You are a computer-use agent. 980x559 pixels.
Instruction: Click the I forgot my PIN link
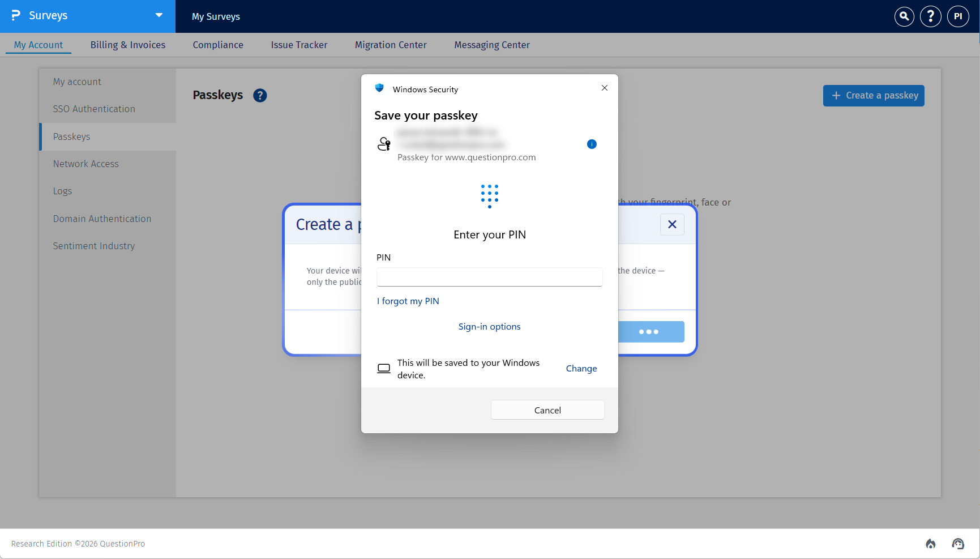coord(408,301)
